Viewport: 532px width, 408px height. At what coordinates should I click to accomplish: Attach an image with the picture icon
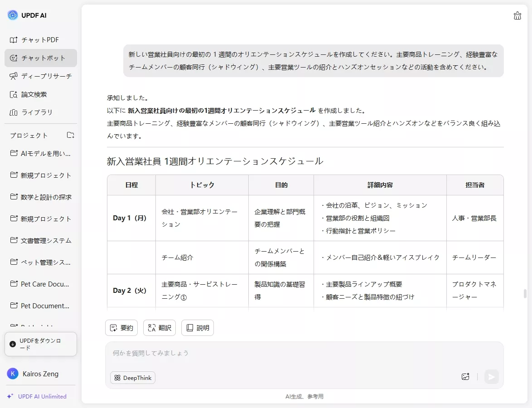point(465,377)
